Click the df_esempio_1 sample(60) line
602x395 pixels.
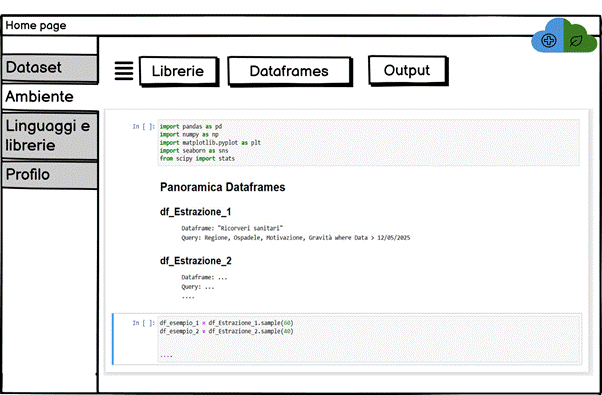click(x=227, y=323)
